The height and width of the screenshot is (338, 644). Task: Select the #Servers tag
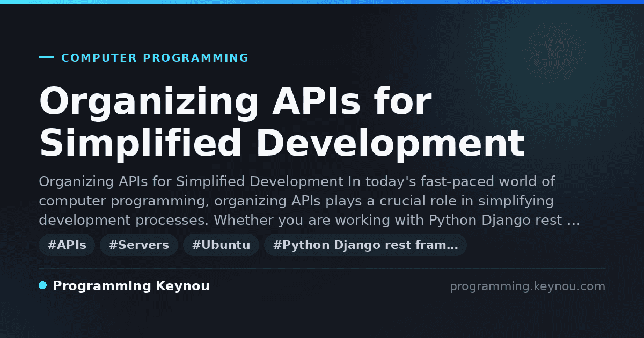[139, 245]
